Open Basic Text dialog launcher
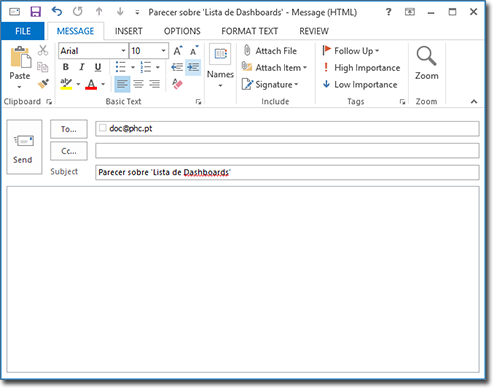The image size is (496, 392). tap(199, 102)
